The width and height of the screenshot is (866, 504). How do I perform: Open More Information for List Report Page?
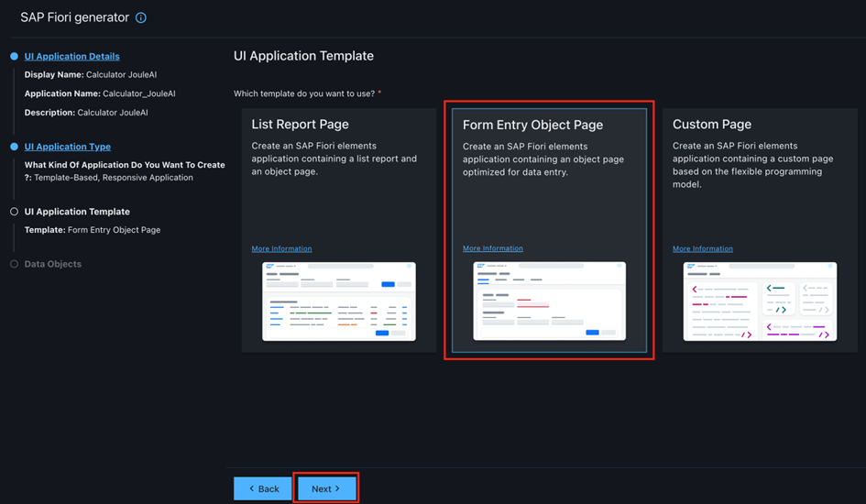point(281,248)
